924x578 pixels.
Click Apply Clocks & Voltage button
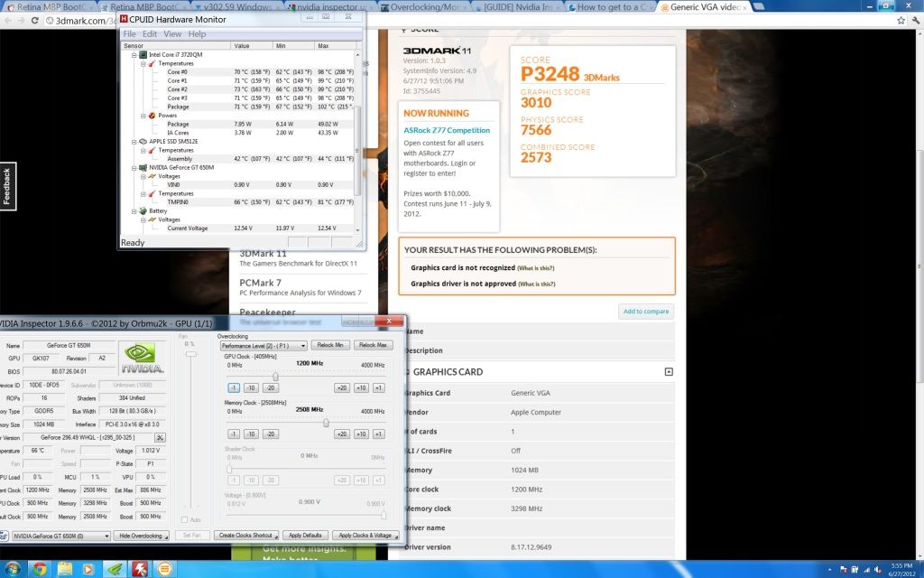pos(365,536)
